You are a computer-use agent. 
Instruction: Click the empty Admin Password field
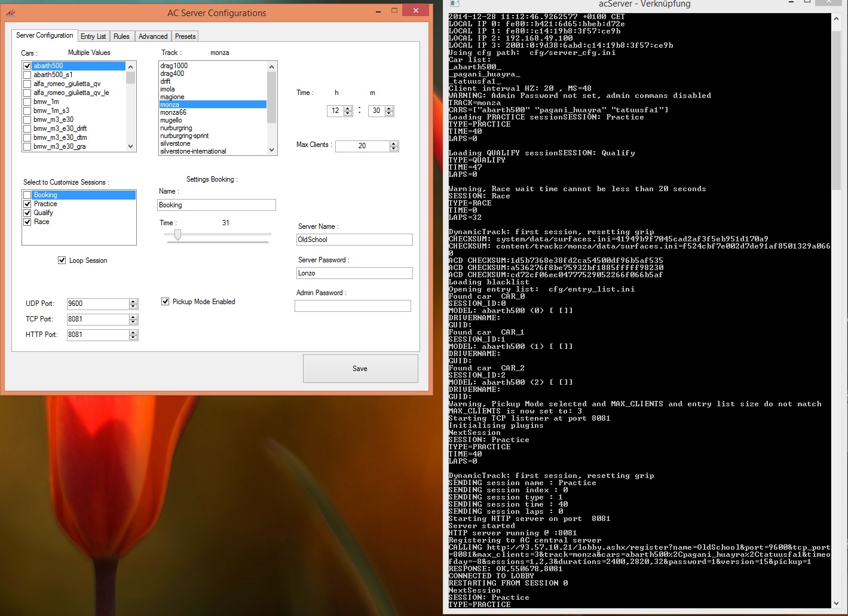point(353,306)
